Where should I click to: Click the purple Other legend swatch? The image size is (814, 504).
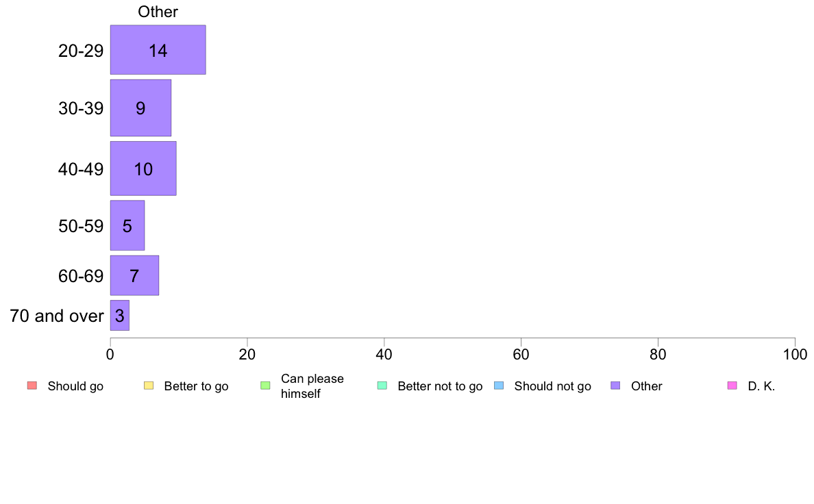point(615,386)
